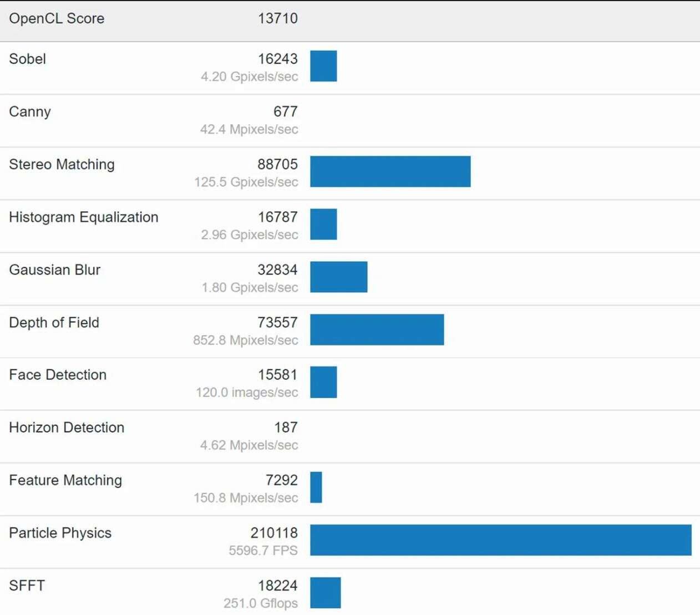Select the 1.80 Gpixels/sec Gaussian Blur rate

250,287
